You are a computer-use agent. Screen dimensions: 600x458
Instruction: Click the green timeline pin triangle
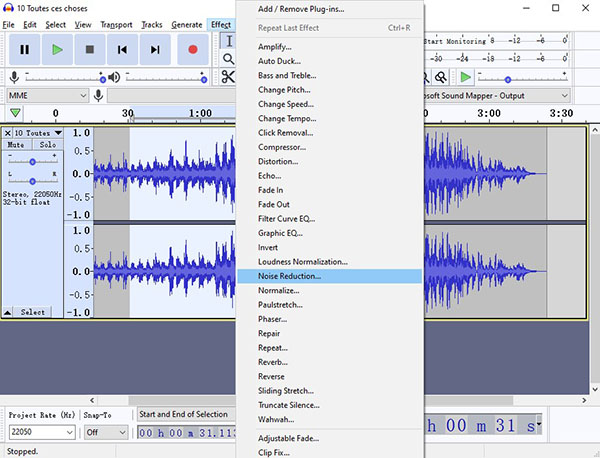point(15,113)
